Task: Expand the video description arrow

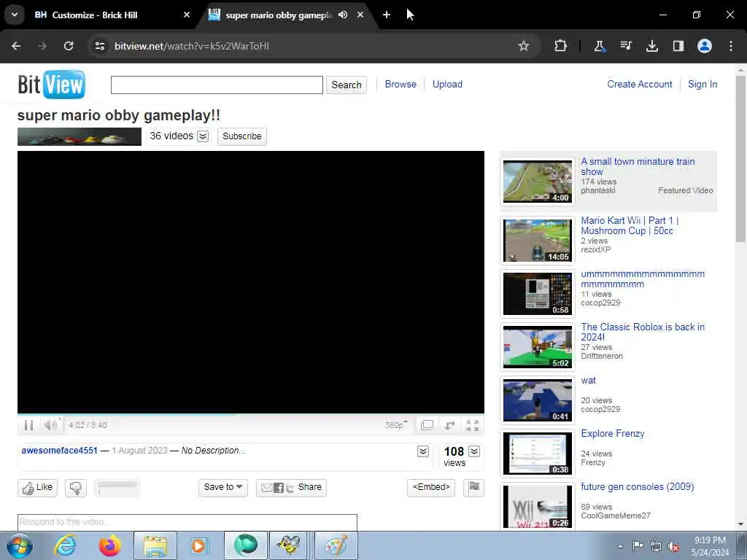Action: pos(423,451)
